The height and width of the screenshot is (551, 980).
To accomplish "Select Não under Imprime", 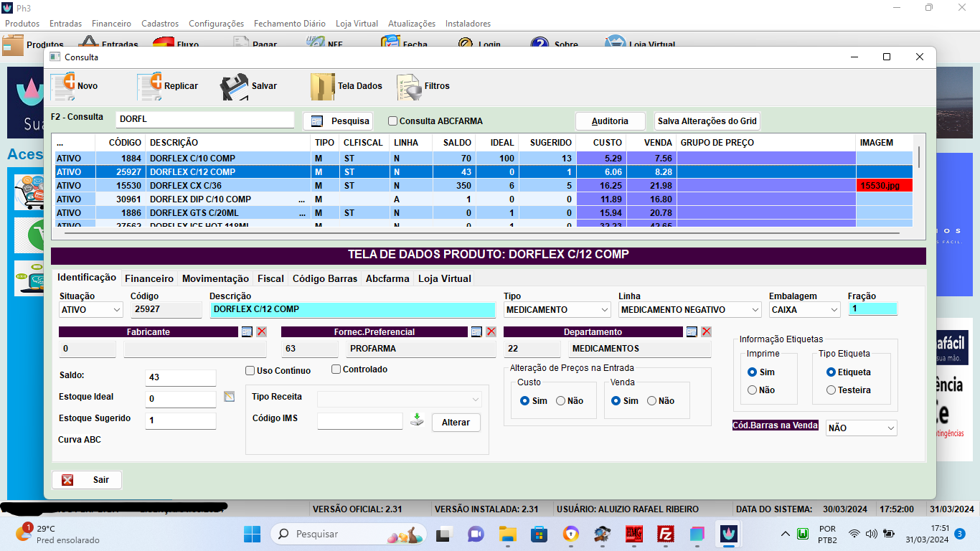I will [753, 390].
